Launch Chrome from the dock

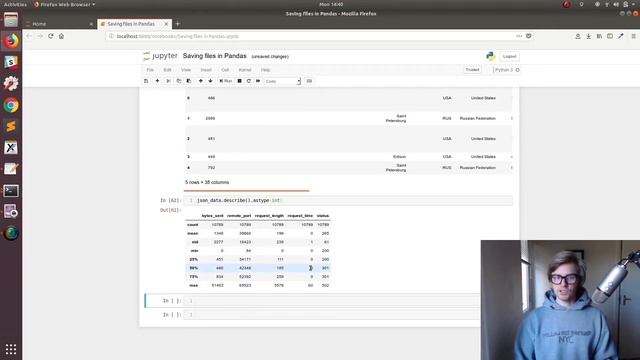coord(11,105)
